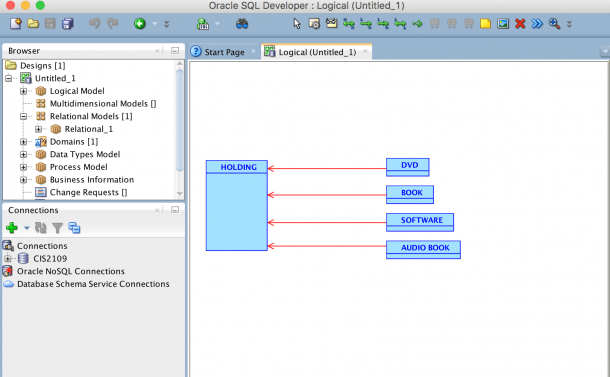Click the single-disk Save icon
This screenshot has height=377, width=610.
50,24
